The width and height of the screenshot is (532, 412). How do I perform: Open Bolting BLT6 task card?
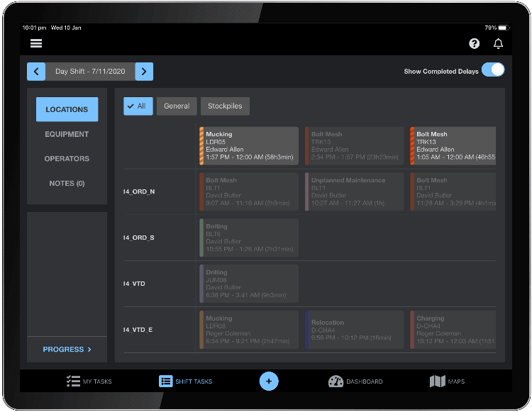coord(249,238)
